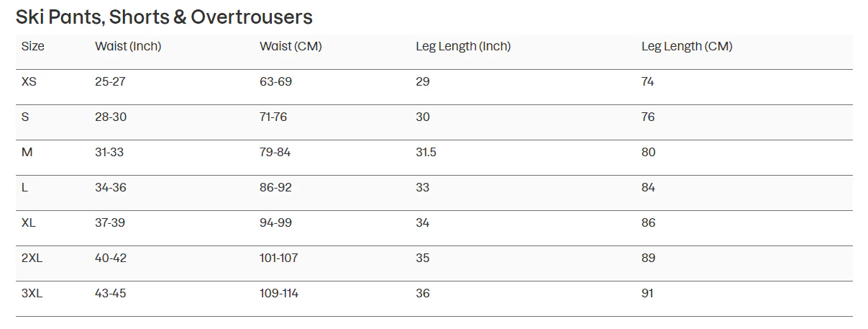Click the Ski Pants, Shorts & Overtrousers heading
868x329 pixels.
[164, 17]
